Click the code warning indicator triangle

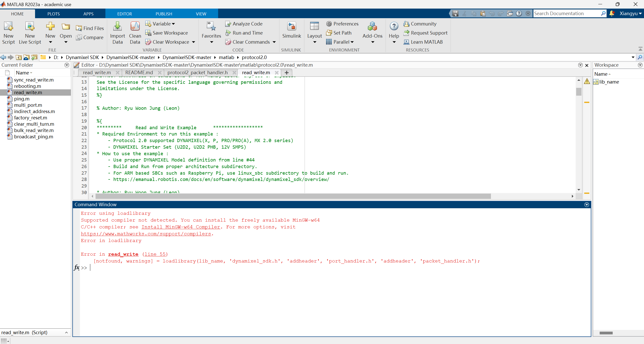tap(587, 81)
